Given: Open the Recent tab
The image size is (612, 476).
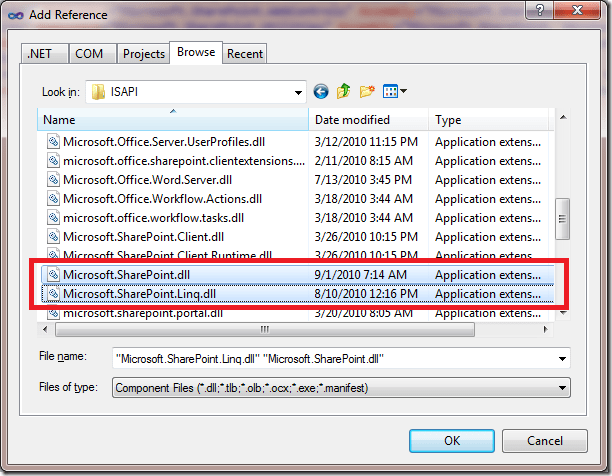Looking at the screenshot, I should (245, 54).
